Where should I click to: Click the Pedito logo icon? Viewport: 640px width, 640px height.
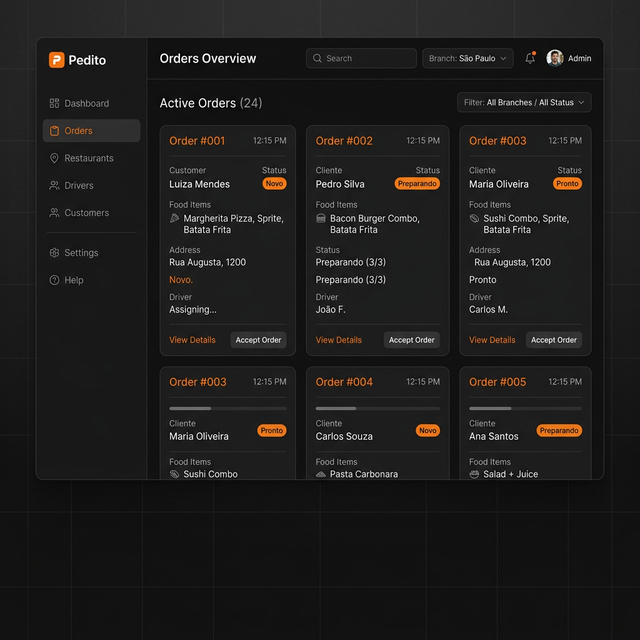(57, 60)
